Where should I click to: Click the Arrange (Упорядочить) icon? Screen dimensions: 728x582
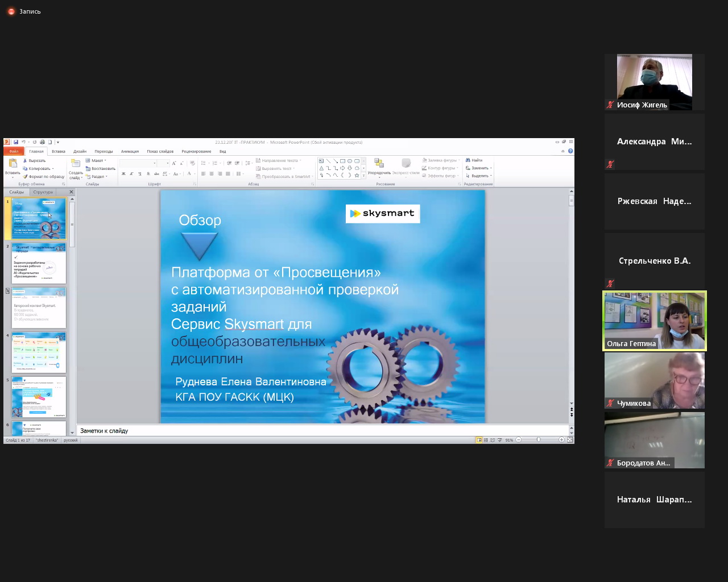379,164
